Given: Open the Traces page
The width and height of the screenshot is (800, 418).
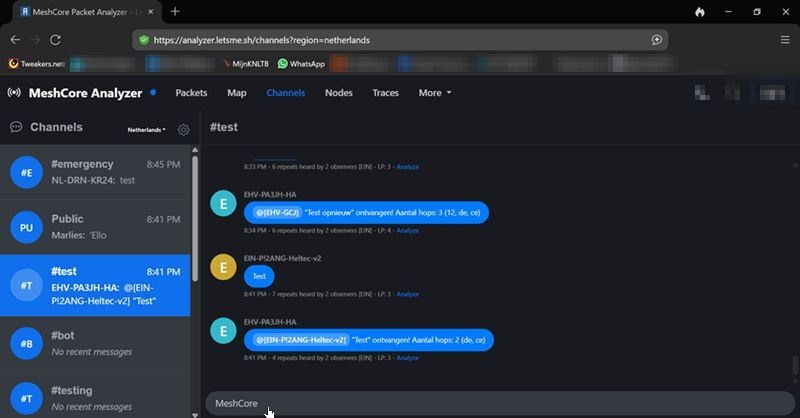Looking at the screenshot, I should point(385,93).
